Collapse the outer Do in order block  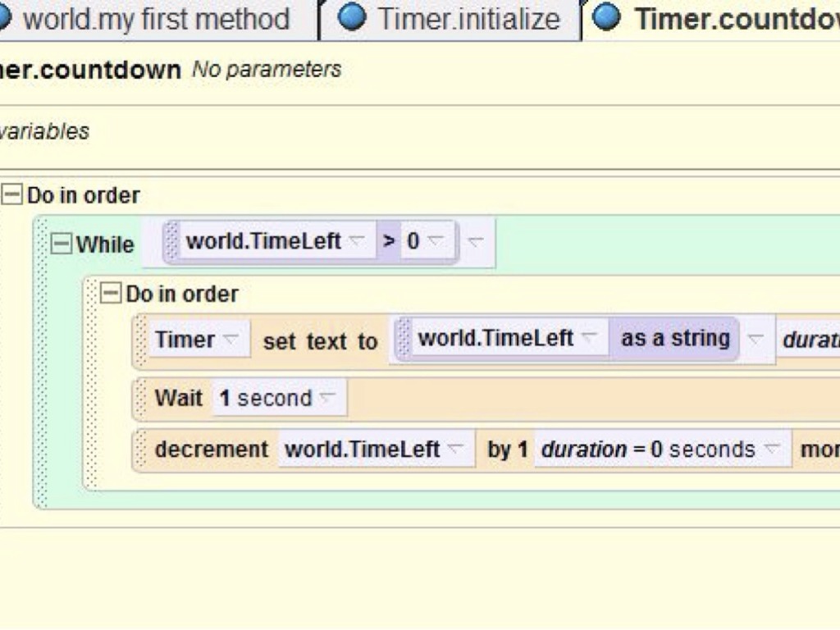[x=11, y=195]
